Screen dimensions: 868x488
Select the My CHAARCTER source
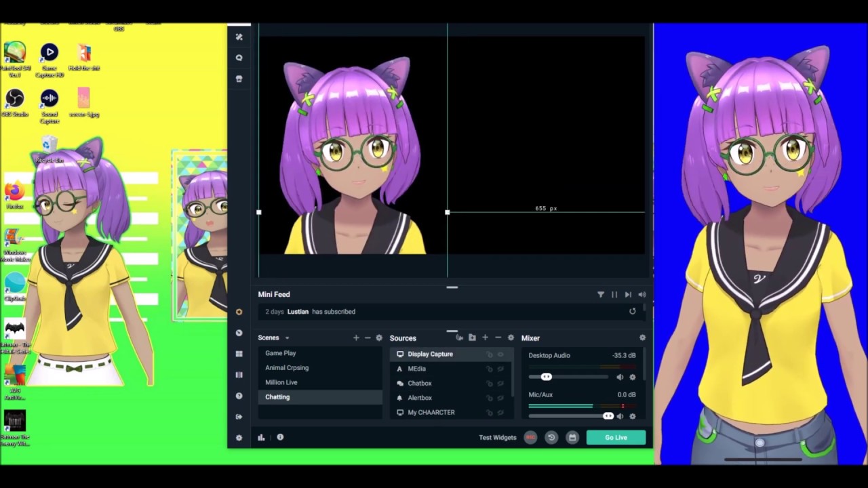(450, 412)
